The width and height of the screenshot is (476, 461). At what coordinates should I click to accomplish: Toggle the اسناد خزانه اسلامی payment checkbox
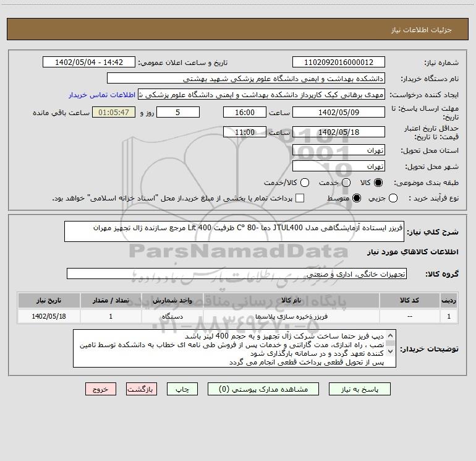(300, 198)
